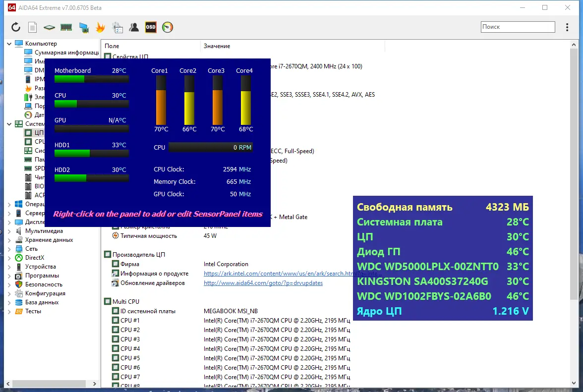
Task: Click inside the Поиск search field
Action: 517,27
